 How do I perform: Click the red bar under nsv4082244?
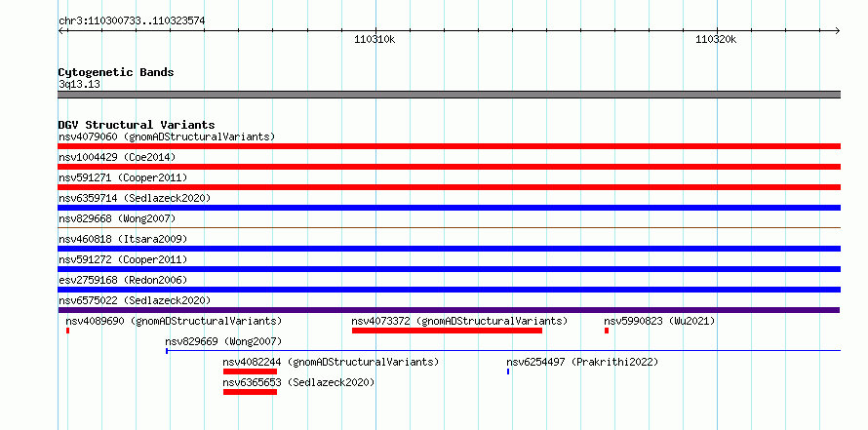(x=251, y=371)
